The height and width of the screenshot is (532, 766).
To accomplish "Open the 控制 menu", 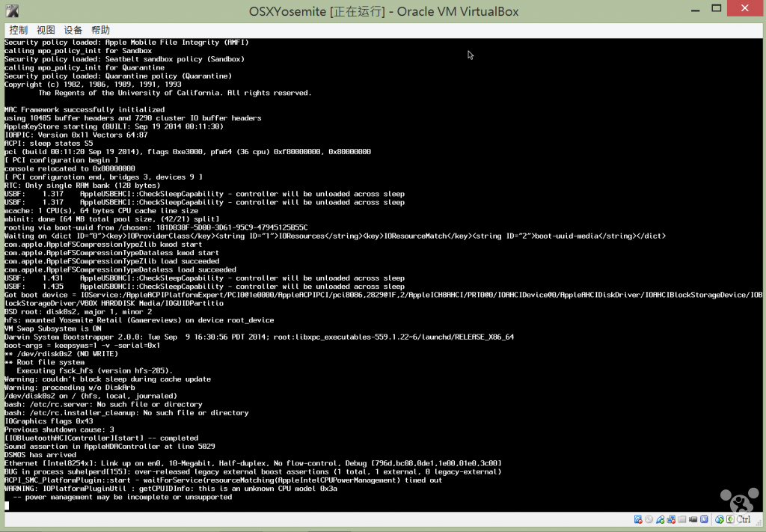I will point(19,30).
